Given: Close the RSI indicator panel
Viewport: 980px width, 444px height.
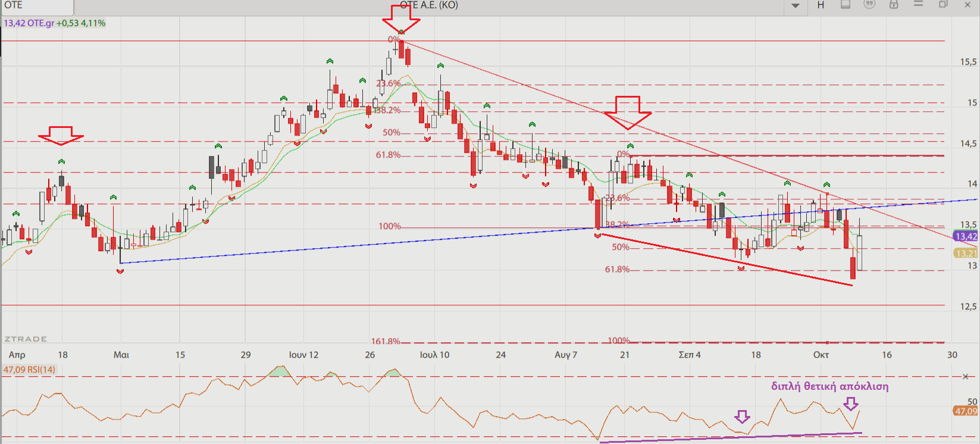Looking at the screenshot, I should click(966, 377).
